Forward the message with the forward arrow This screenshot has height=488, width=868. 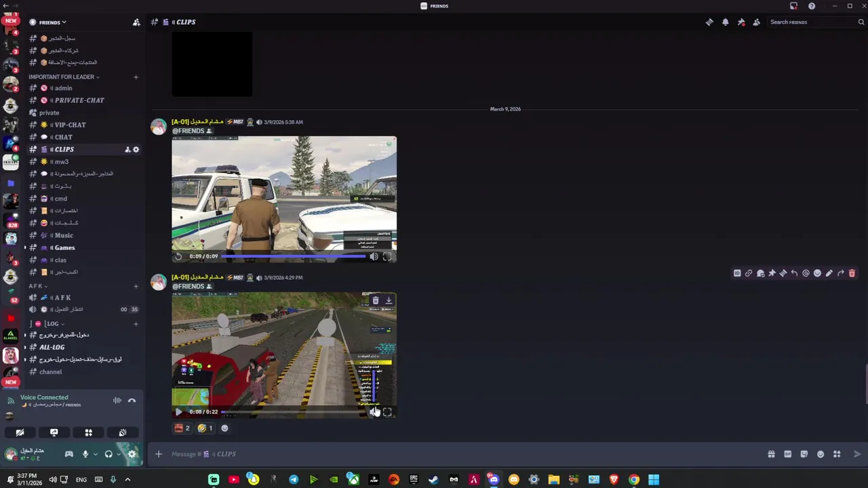click(841, 273)
